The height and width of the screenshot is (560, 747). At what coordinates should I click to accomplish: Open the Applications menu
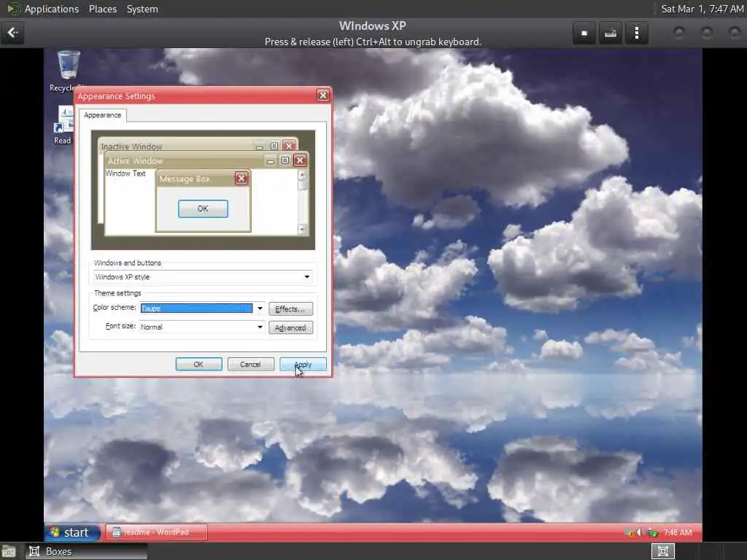point(52,9)
